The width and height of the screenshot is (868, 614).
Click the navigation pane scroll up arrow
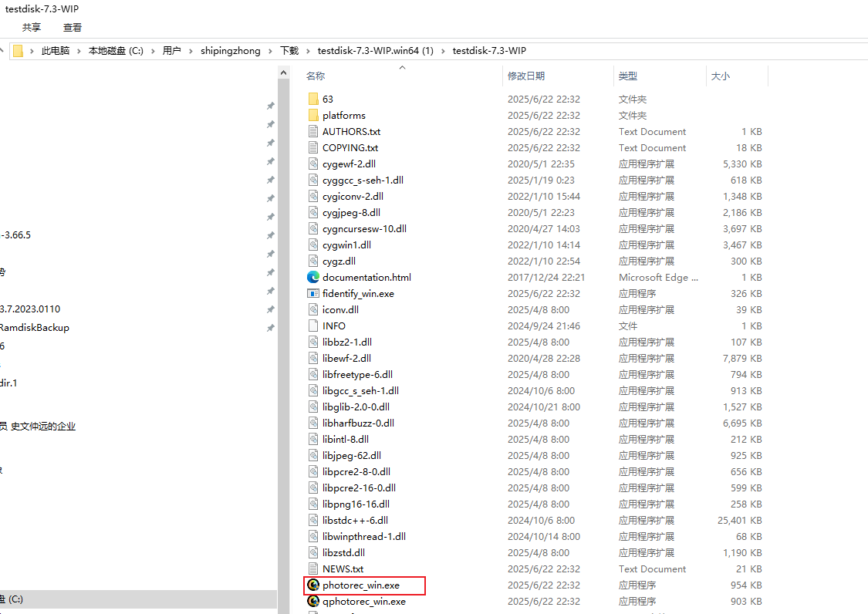[283, 73]
